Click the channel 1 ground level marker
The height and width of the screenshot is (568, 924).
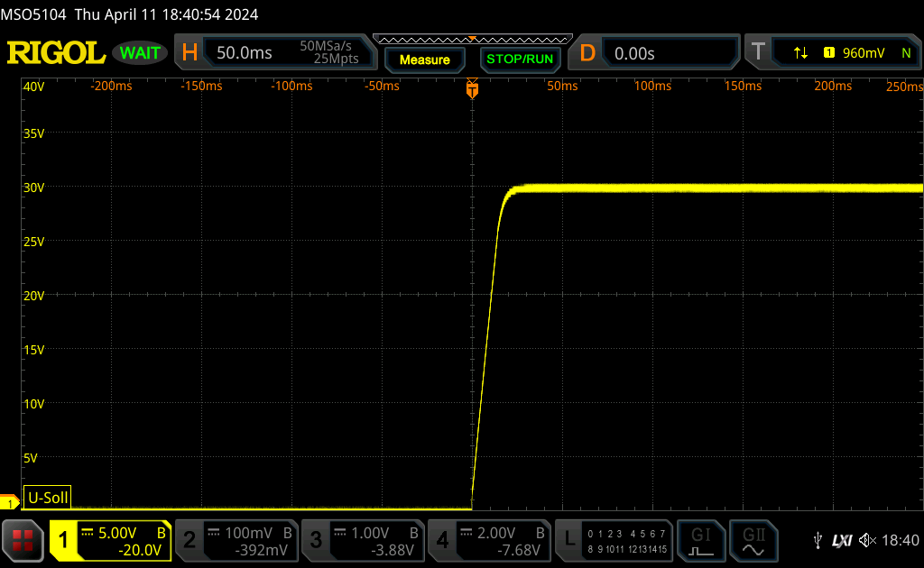point(9,502)
